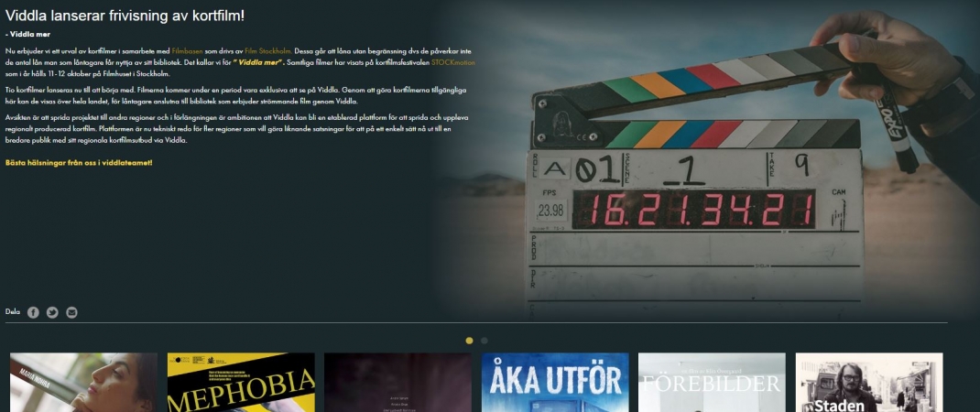Share the article by email icon
The image size is (980, 412).
(71, 312)
